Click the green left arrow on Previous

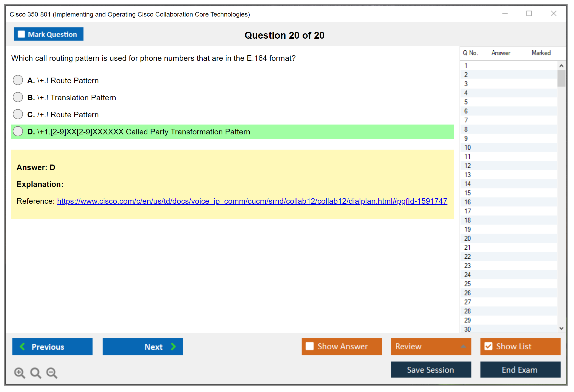point(22,346)
